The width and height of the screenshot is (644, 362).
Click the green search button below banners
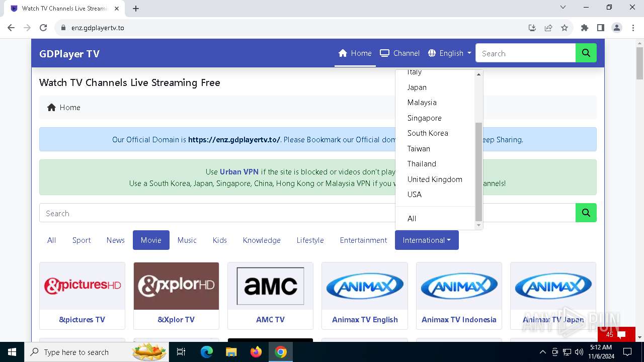[586, 213]
